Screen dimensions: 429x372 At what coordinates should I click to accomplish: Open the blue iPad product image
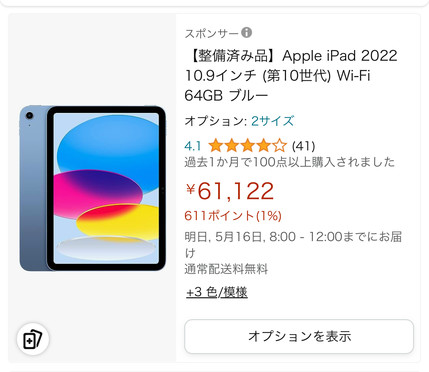tap(92, 188)
